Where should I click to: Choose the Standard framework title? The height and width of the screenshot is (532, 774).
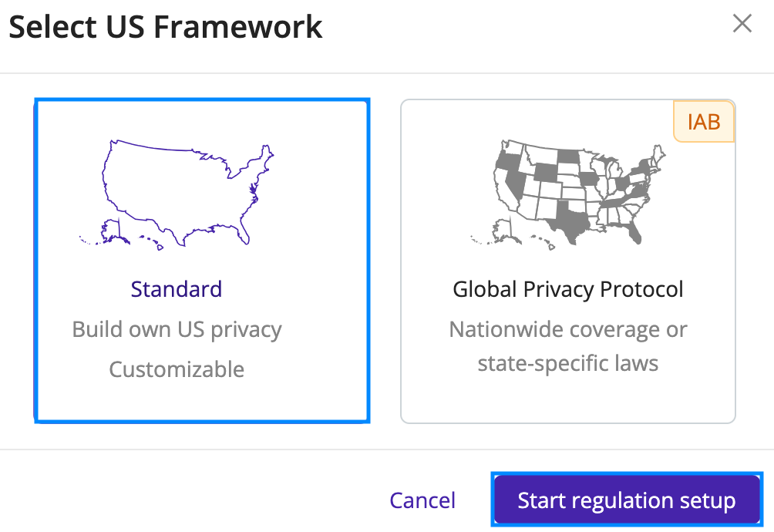pos(177,289)
